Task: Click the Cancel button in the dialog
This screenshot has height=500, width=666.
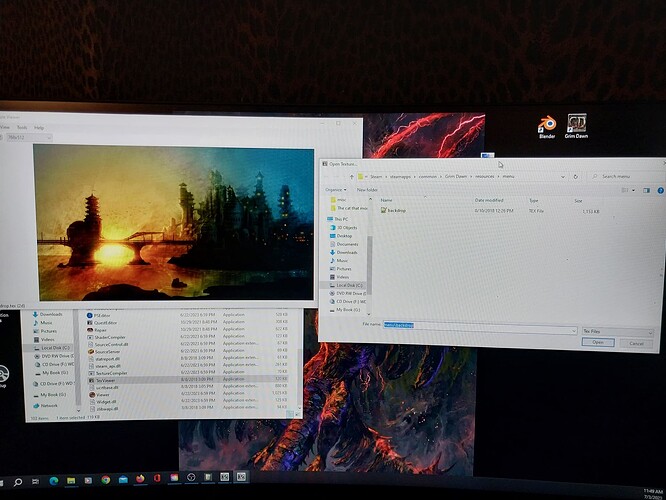Action: pos(636,343)
